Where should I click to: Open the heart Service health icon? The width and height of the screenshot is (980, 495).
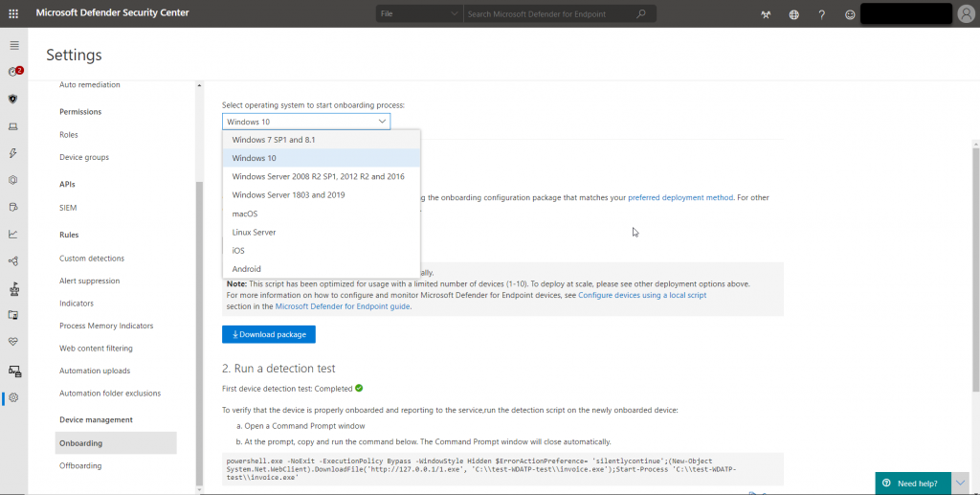coord(13,341)
